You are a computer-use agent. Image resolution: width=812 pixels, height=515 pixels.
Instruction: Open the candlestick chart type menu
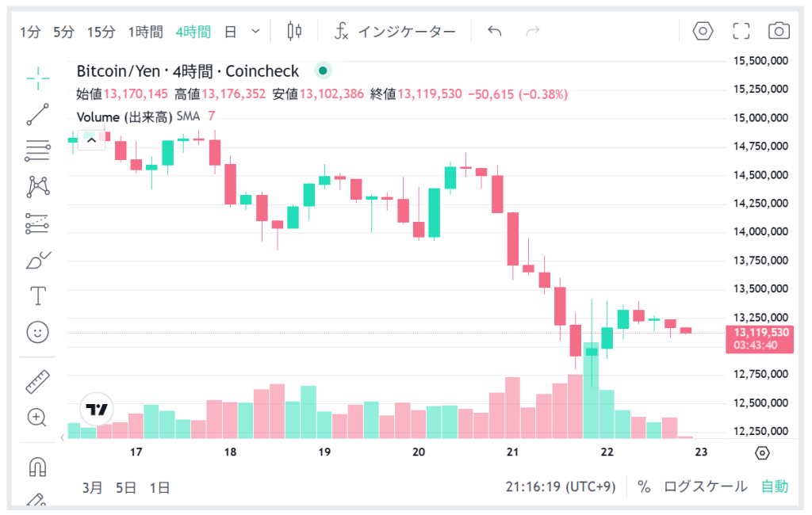tap(295, 31)
